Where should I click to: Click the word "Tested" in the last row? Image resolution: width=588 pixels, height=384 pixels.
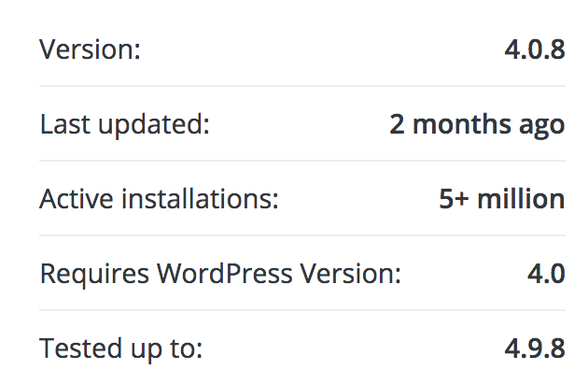pyautogui.click(x=76, y=348)
